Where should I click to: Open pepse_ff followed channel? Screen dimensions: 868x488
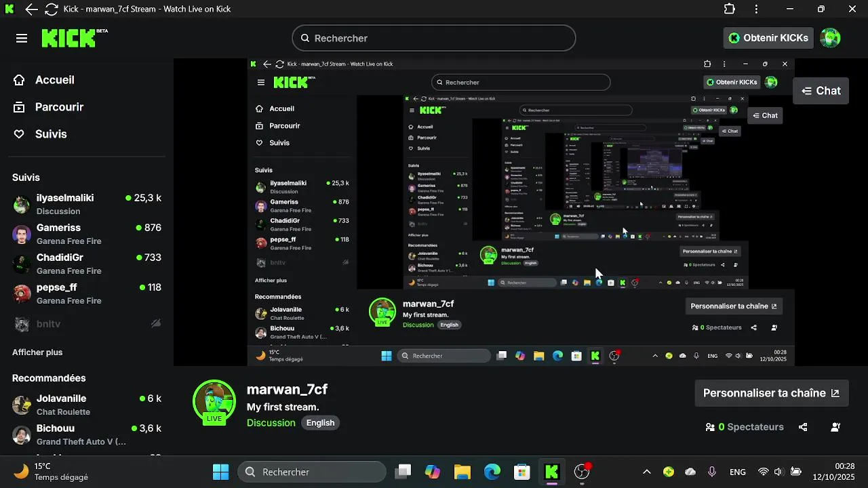(87, 293)
